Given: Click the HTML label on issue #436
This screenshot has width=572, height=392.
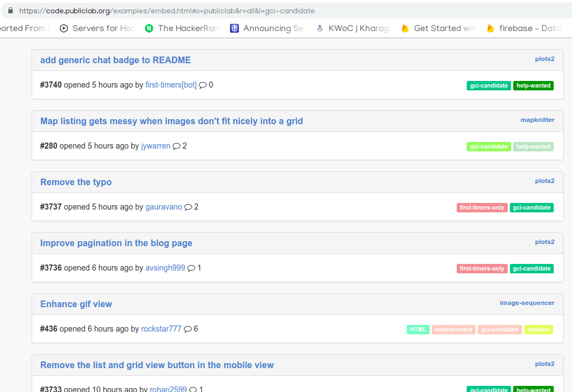Looking at the screenshot, I should coord(418,329).
